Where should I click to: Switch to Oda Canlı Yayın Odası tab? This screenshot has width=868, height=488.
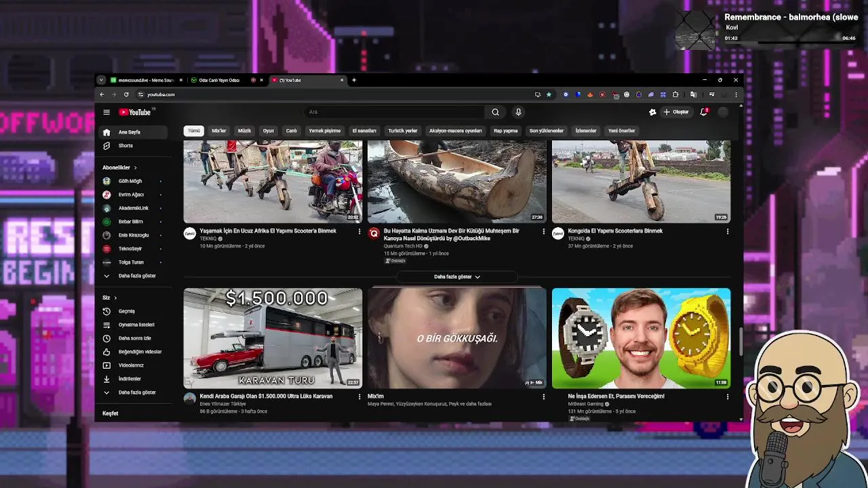[218, 80]
